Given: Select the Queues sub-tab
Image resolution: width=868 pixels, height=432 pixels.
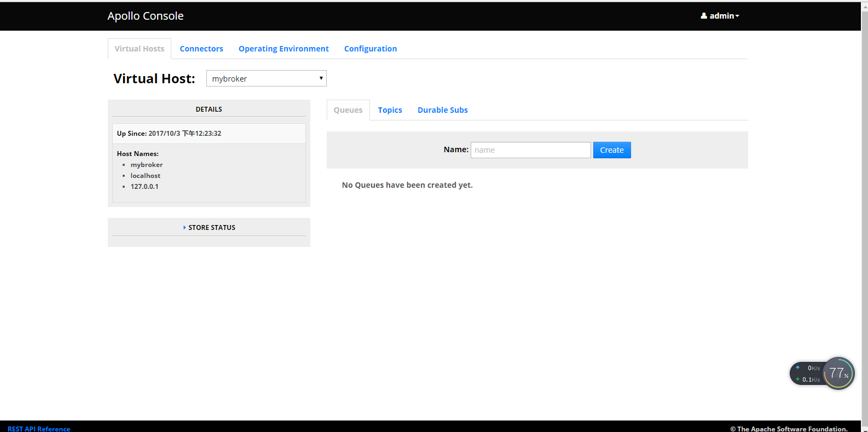Looking at the screenshot, I should point(348,110).
